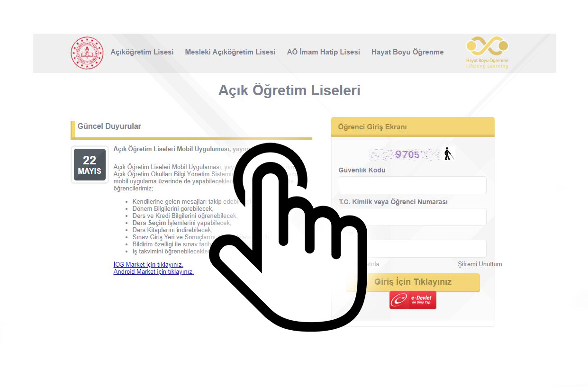
Task: Click the visually impaired accessibility icon beside captcha
Action: tap(448, 154)
